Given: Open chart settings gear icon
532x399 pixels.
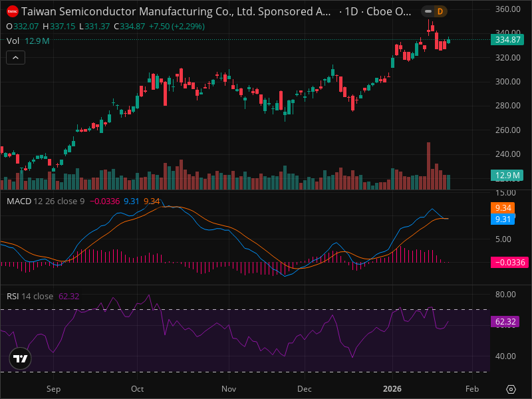Looking at the screenshot, I should point(511,389).
